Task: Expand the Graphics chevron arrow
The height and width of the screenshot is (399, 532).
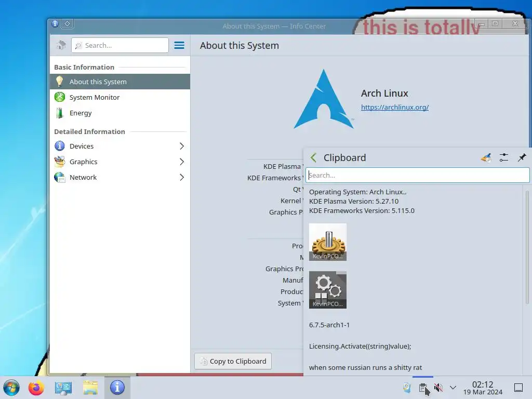Action: click(182, 162)
